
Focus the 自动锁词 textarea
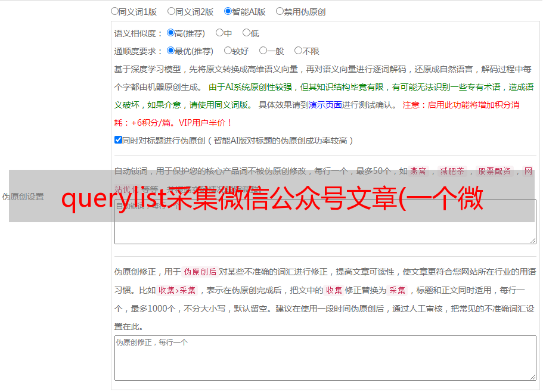tap(325, 222)
